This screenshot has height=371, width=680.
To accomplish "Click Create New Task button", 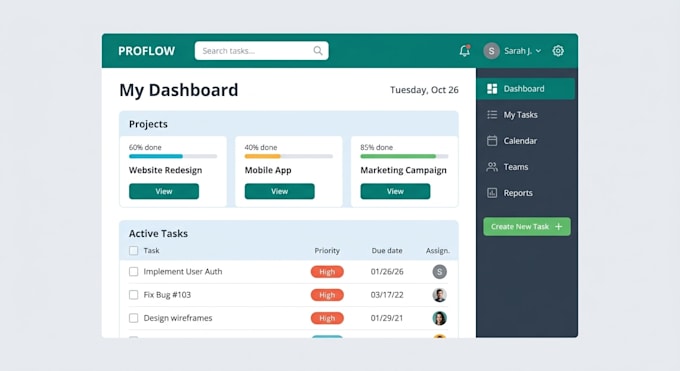I will [x=527, y=227].
